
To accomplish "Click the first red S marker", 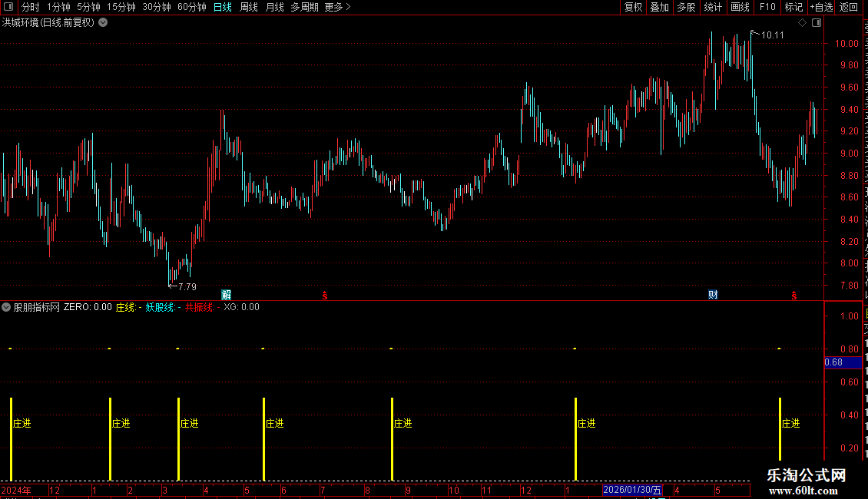I will tap(325, 296).
